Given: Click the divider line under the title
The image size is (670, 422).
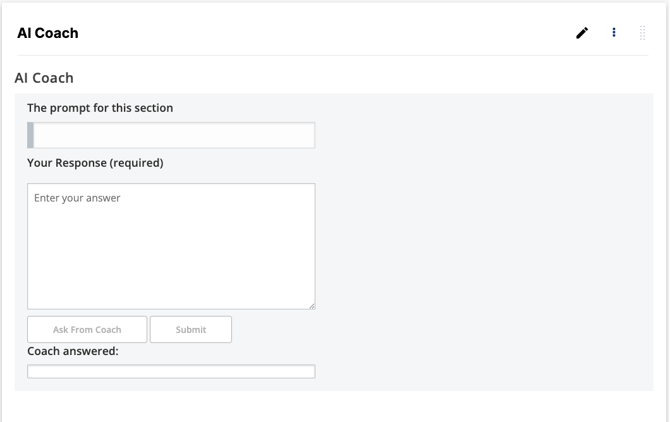Looking at the screenshot, I should point(333,55).
